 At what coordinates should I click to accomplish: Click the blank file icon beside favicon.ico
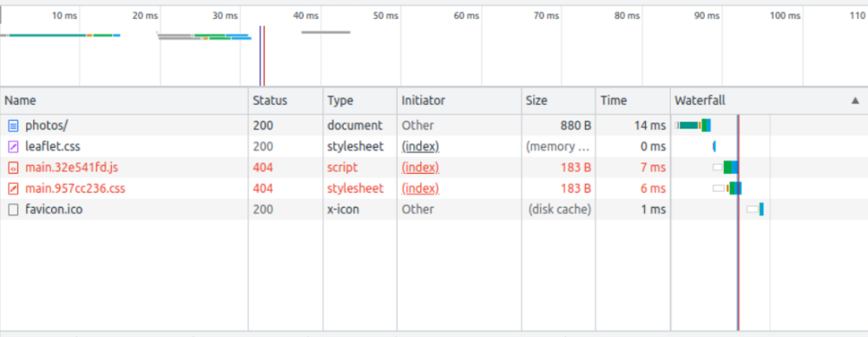pyautogui.click(x=13, y=210)
